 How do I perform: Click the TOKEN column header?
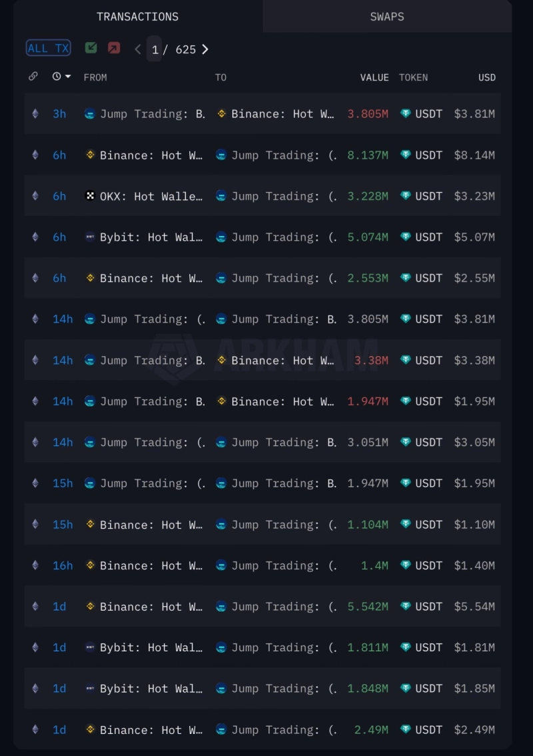(x=413, y=77)
